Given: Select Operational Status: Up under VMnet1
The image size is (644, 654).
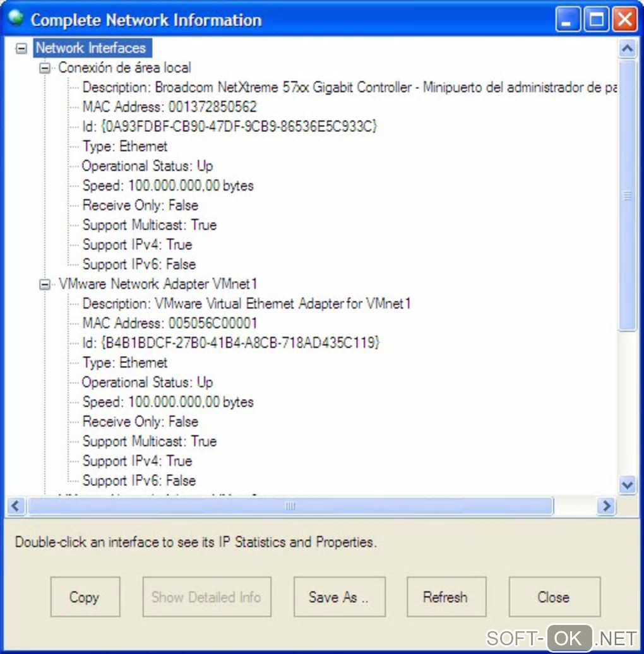Looking at the screenshot, I should click(x=147, y=382).
